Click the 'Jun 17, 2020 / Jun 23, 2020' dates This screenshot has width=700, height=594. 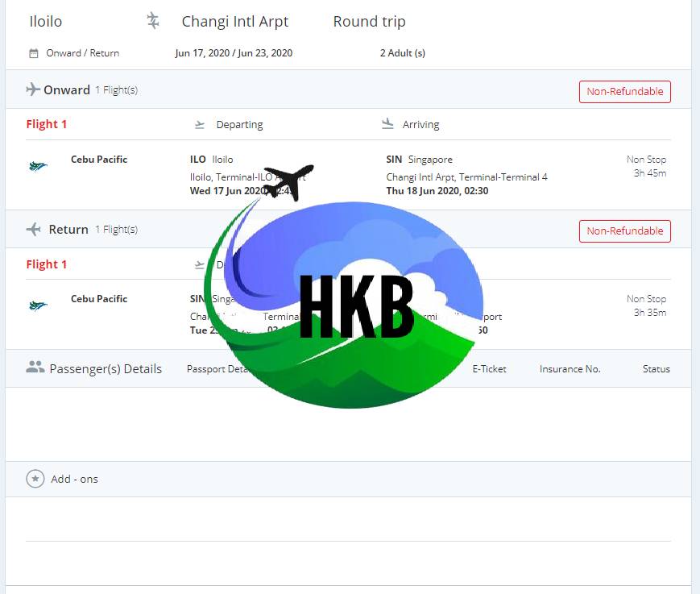pyautogui.click(x=234, y=53)
